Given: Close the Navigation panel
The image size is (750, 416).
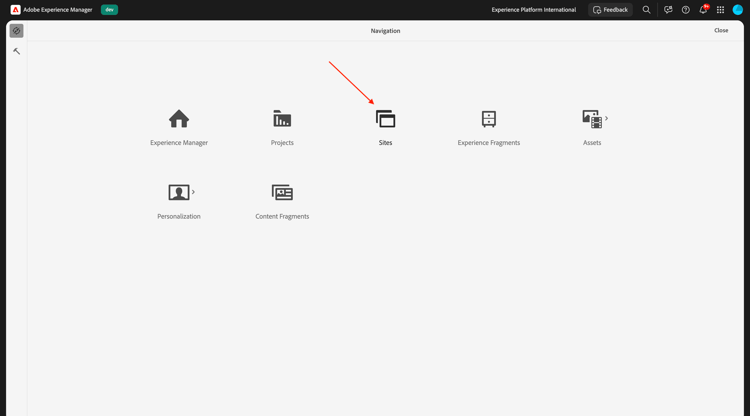Looking at the screenshot, I should [721, 31].
